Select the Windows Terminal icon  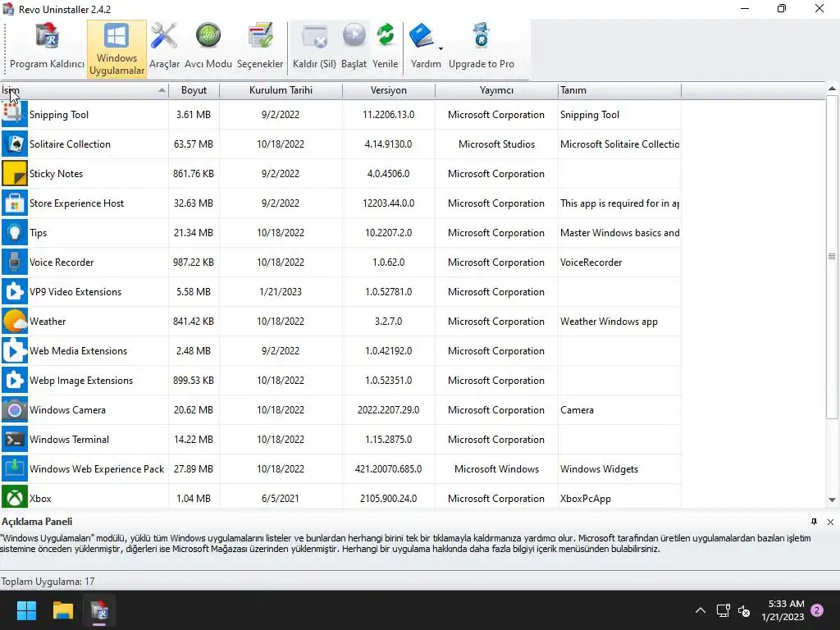click(15, 440)
